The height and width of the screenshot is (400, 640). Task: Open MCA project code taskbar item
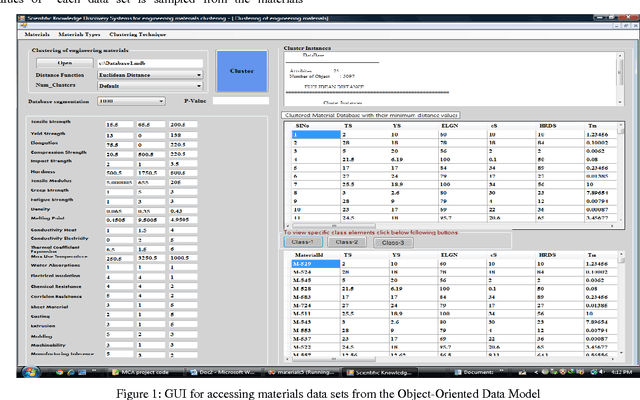[x=143, y=372]
